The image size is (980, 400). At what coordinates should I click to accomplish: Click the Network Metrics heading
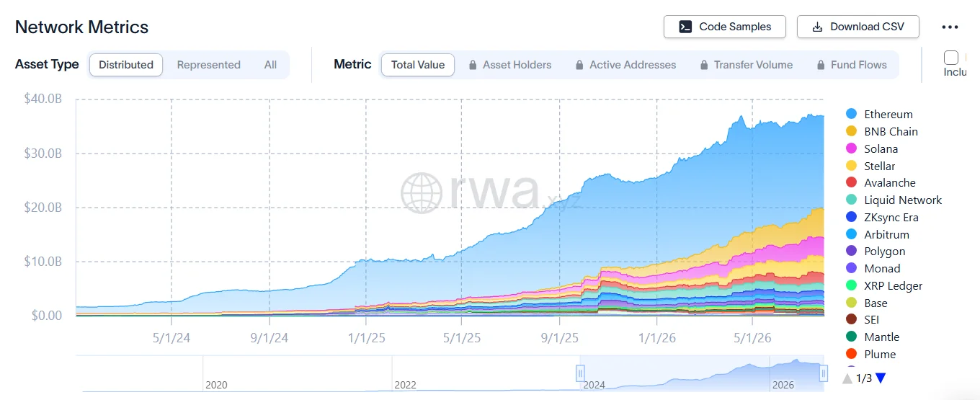[x=81, y=27]
